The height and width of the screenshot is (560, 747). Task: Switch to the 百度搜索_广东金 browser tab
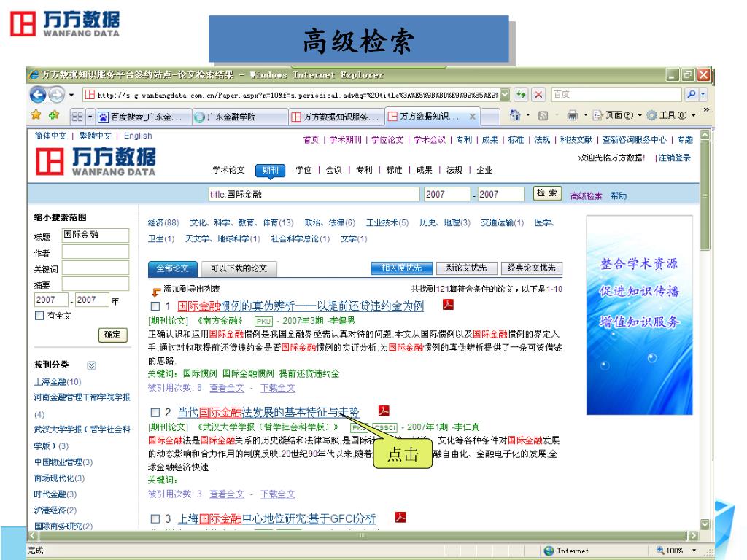(143, 117)
